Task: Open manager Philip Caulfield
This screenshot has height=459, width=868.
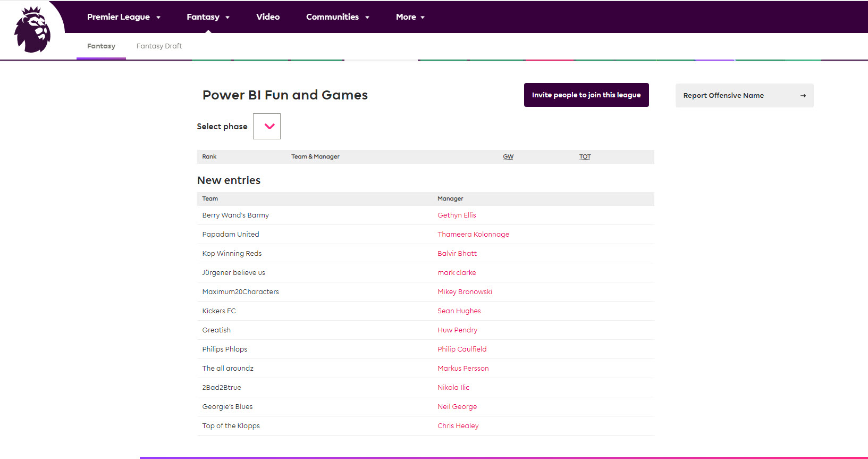Action: tap(462, 349)
